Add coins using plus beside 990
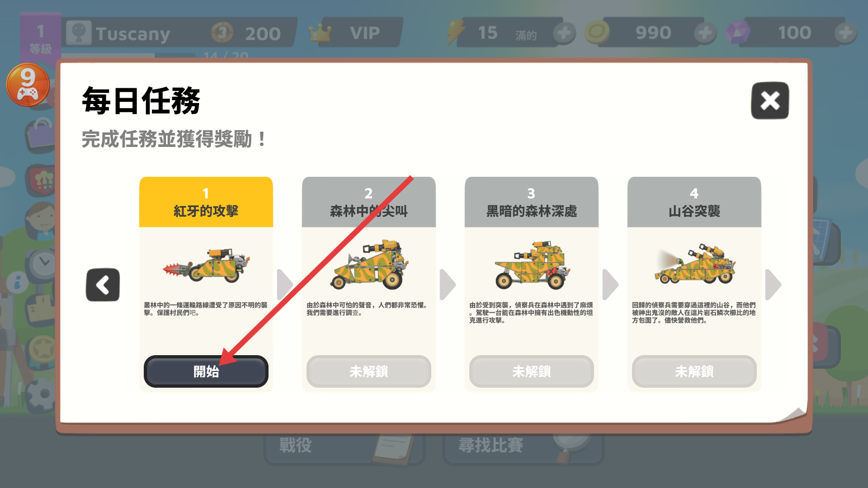The image size is (868, 488). tap(705, 33)
